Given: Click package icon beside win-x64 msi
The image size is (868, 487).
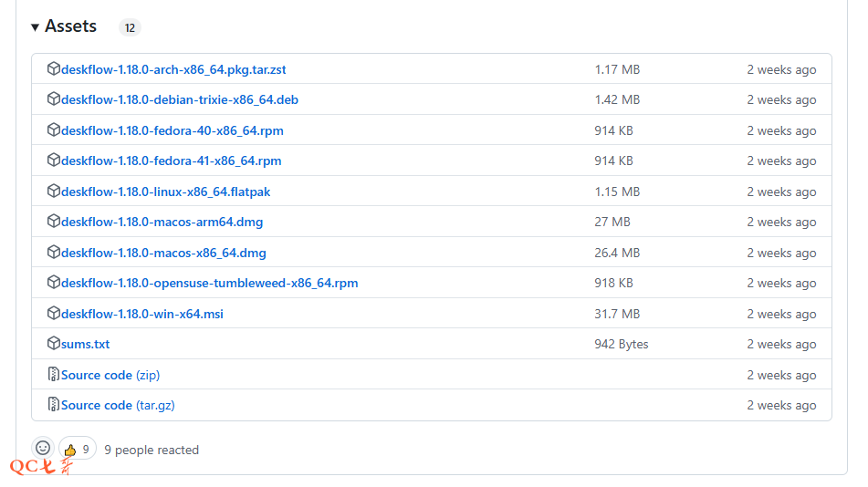Looking at the screenshot, I should [x=54, y=314].
